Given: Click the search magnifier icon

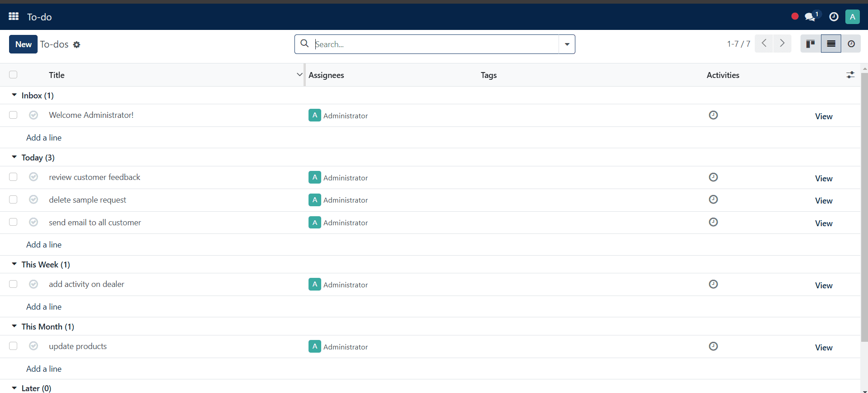Looking at the screenshot, I should (x=305, y=44).
